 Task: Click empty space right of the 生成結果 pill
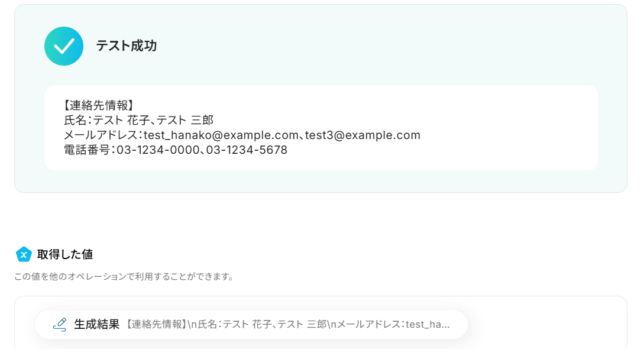(x=544, y=324)
